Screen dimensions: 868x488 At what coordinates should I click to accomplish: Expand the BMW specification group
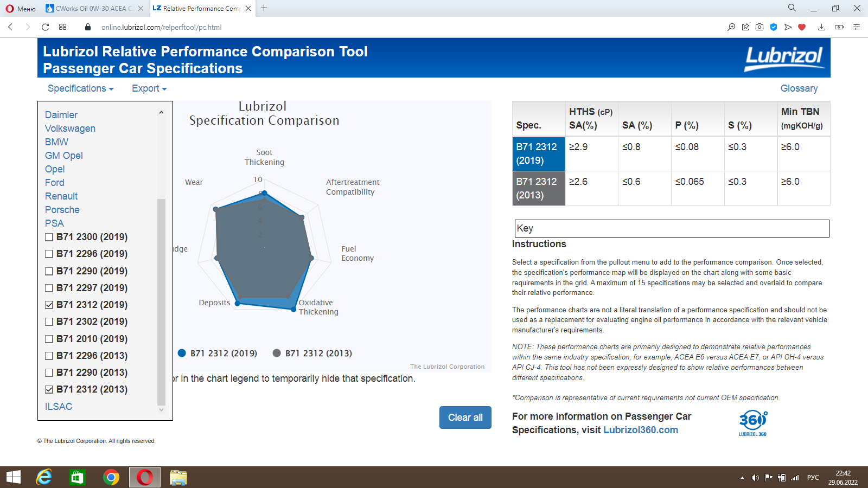click(x=56, y=142)
